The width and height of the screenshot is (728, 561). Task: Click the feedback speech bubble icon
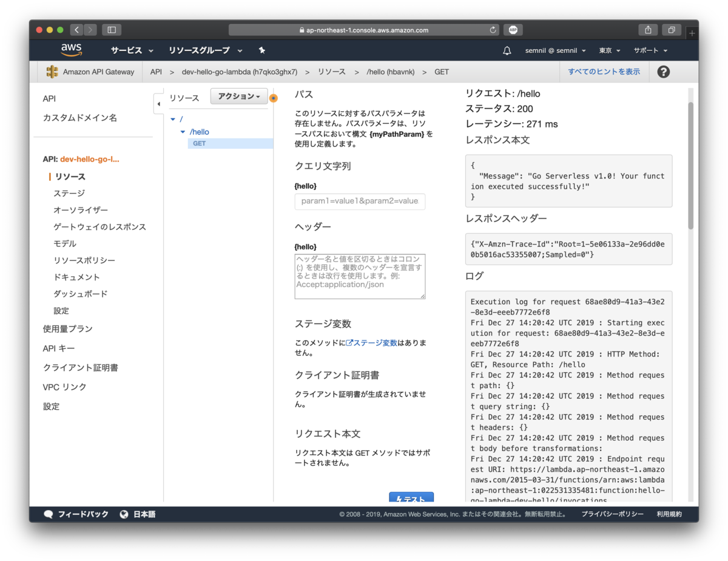[49, 514]
